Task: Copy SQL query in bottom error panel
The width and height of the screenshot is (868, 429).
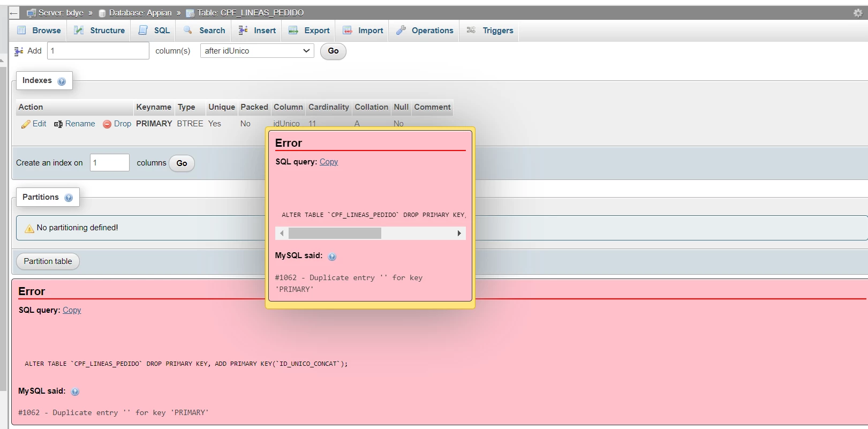Action: pos(72,310)
